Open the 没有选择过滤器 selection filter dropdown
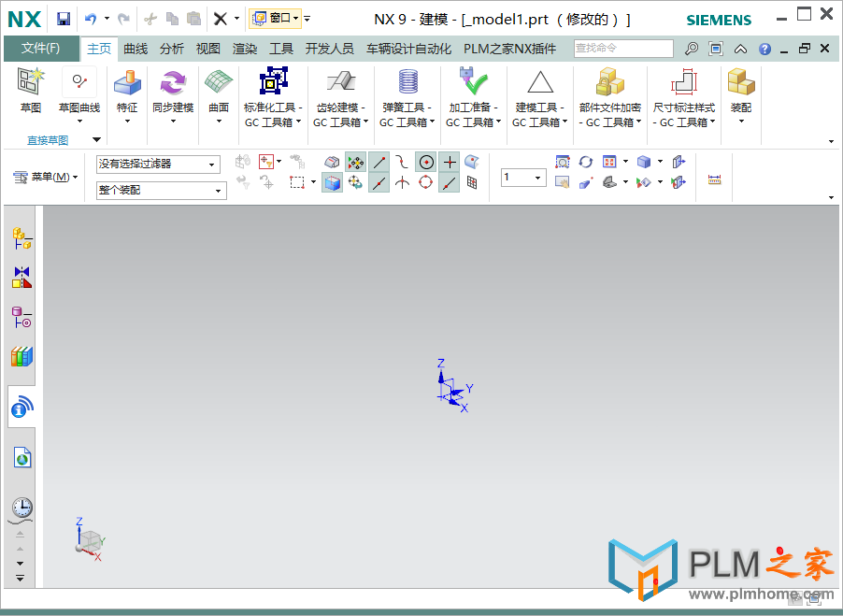The width and height of the screenshot is (843, 616). (x=158, y=164)
